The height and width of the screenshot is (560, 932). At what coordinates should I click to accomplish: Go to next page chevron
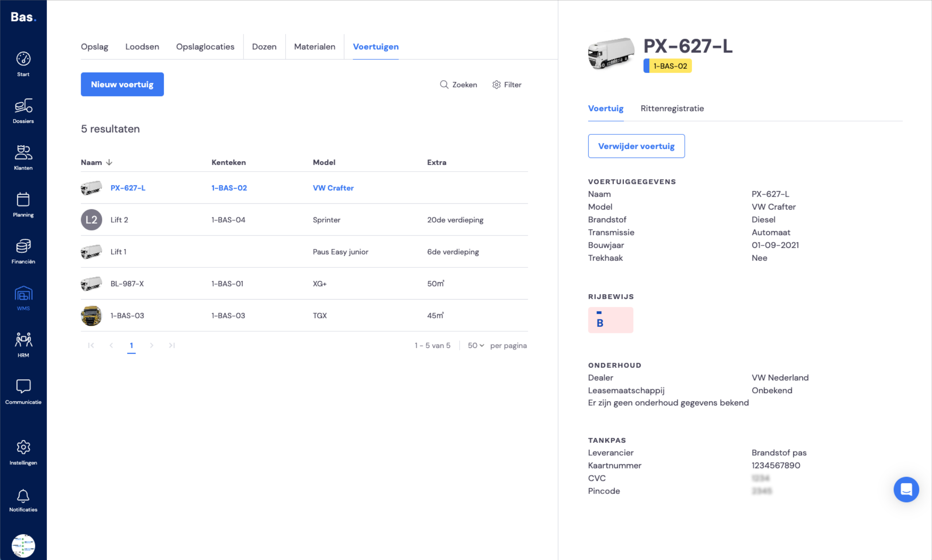tap(151, 345)
